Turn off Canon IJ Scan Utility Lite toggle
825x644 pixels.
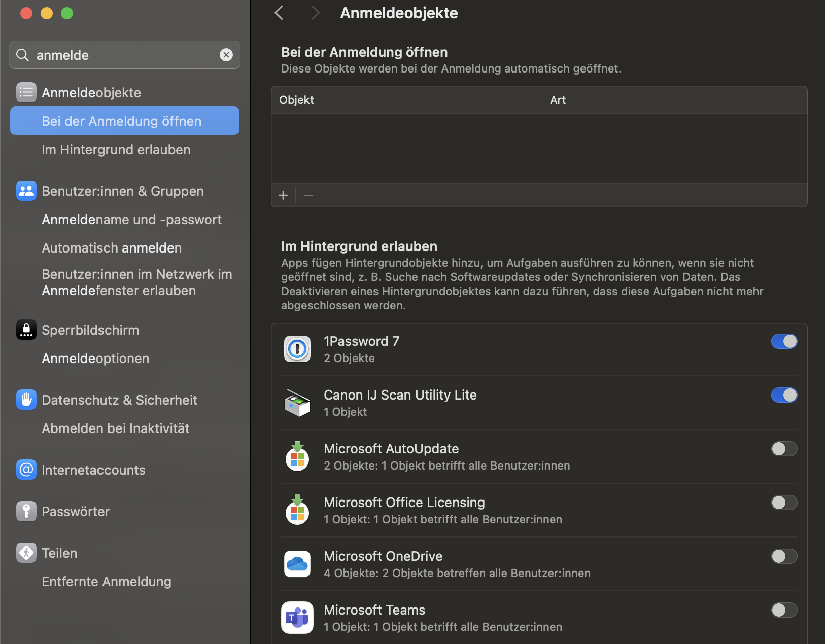click(x=784, y=395)
